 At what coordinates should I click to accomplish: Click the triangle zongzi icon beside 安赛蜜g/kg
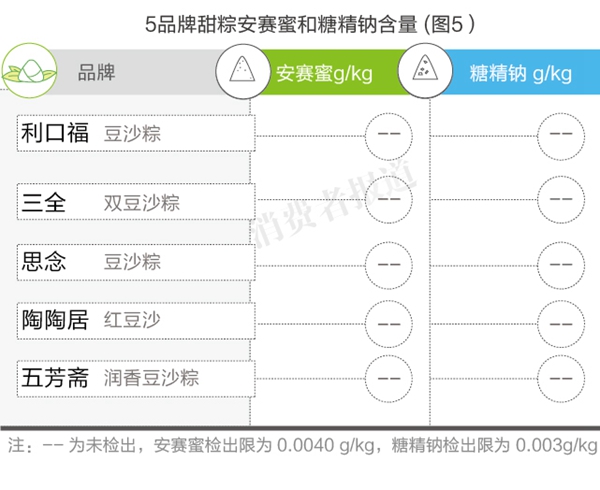click(x=241, y=72)
